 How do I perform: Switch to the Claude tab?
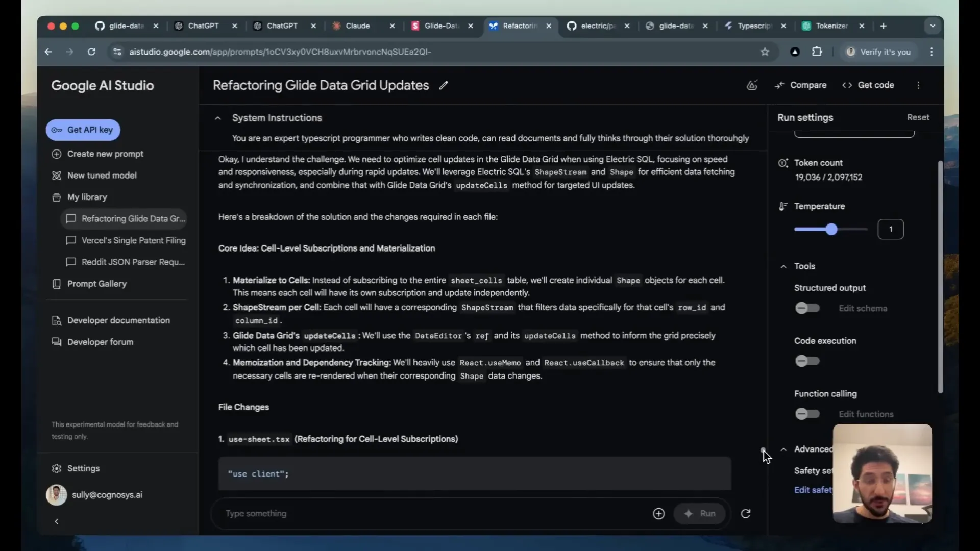pyautogui.click(x=357, y=26)
